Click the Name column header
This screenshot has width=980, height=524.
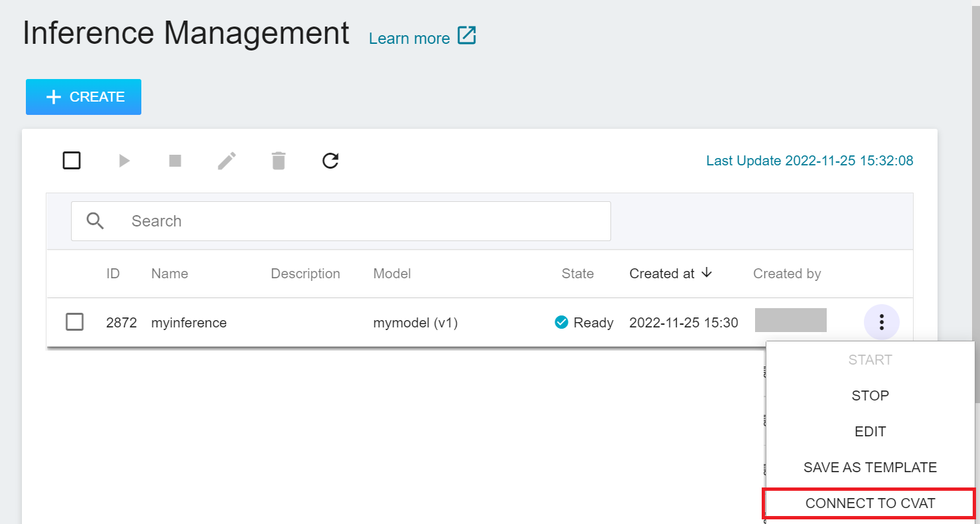coord(169,274)
